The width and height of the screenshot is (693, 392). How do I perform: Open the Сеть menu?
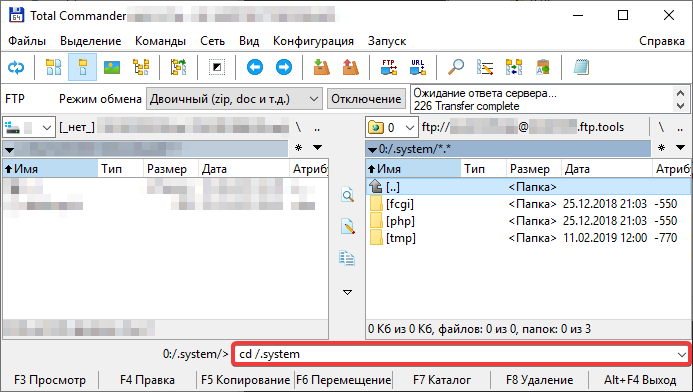point(213,41)
